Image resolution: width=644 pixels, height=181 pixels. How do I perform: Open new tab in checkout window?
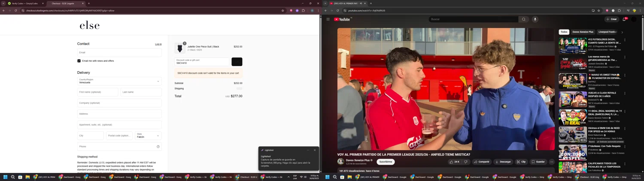89,3
